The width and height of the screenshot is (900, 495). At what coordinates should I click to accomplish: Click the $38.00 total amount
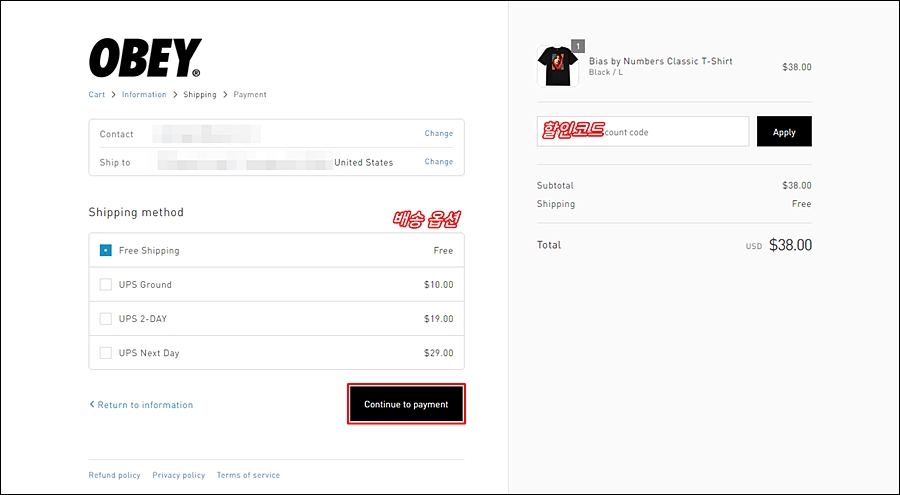click(x=790, y=245)
